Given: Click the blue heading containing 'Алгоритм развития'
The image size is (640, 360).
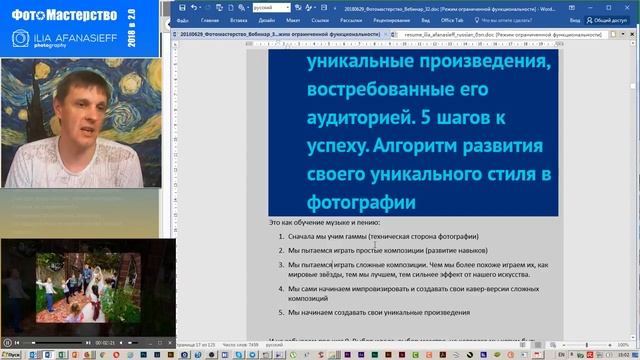Looking at the screenshot, I should pos(413,133).
